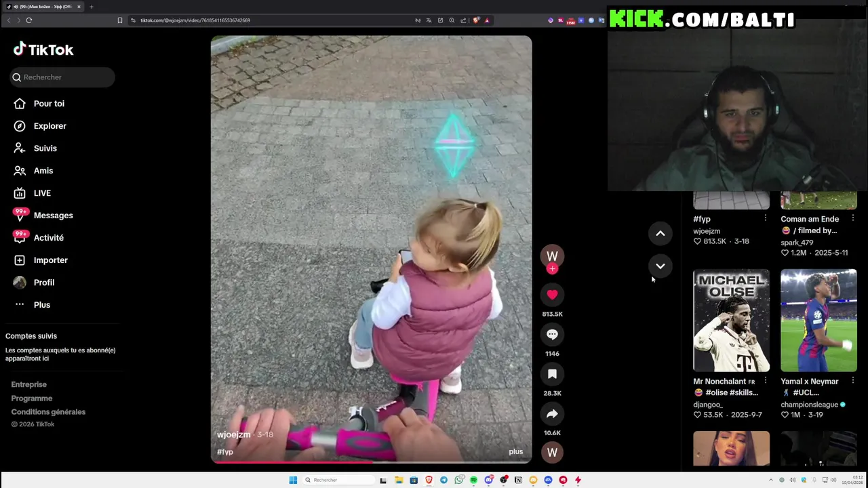Go to next video with down chevron
The image size is (868, 488).
pos(660,266)
